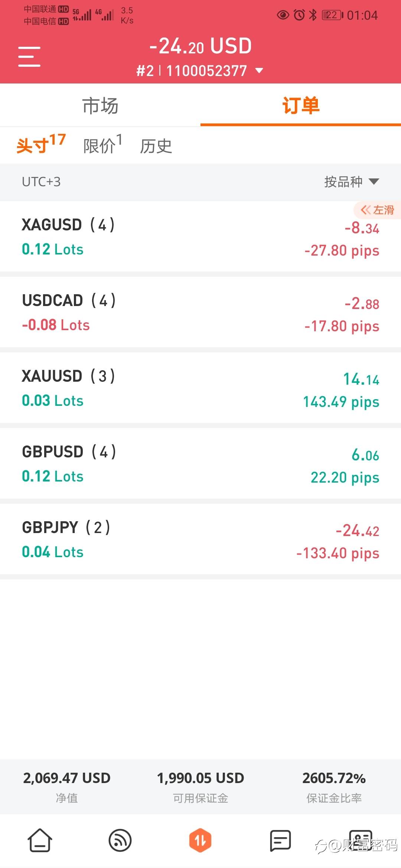Open the 按品种 sort dropdown
The image size is (401, 868).
tap(351, 182)
